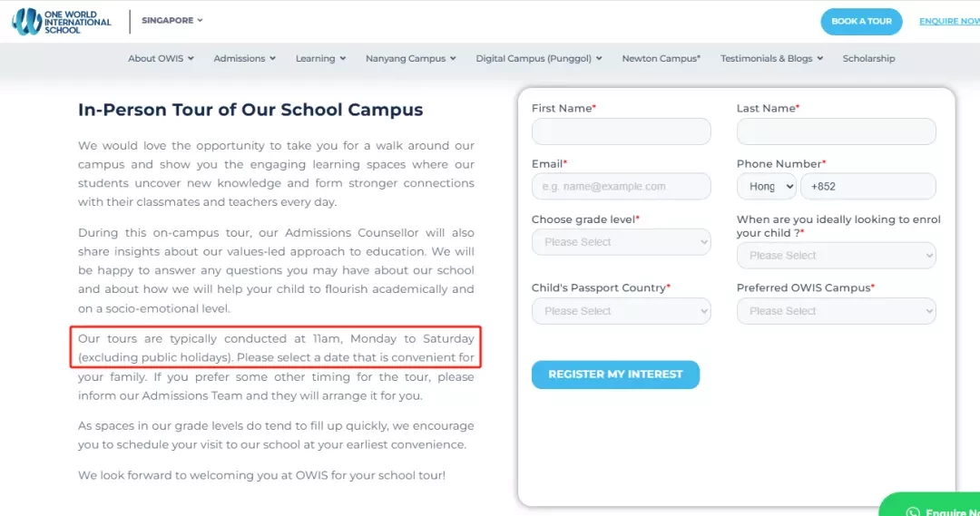Viewport: 980px width, 516px height.
Task: Submit with Register My Interest button
Action: (615, 375)
